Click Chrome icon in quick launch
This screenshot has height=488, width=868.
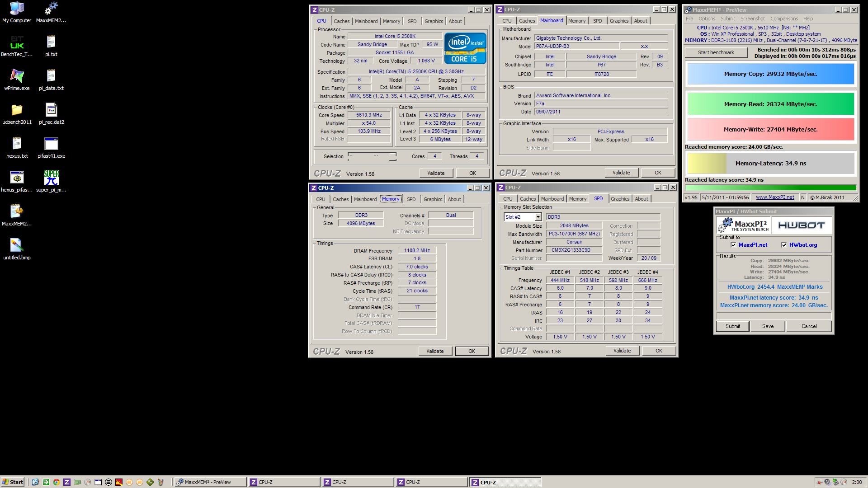pyautogui.click(x=57, y=482)
